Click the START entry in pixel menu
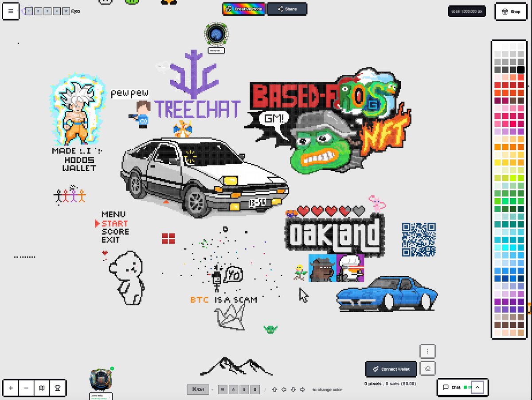The width and height of the screenshot is (532, 400). coord(114,224)
